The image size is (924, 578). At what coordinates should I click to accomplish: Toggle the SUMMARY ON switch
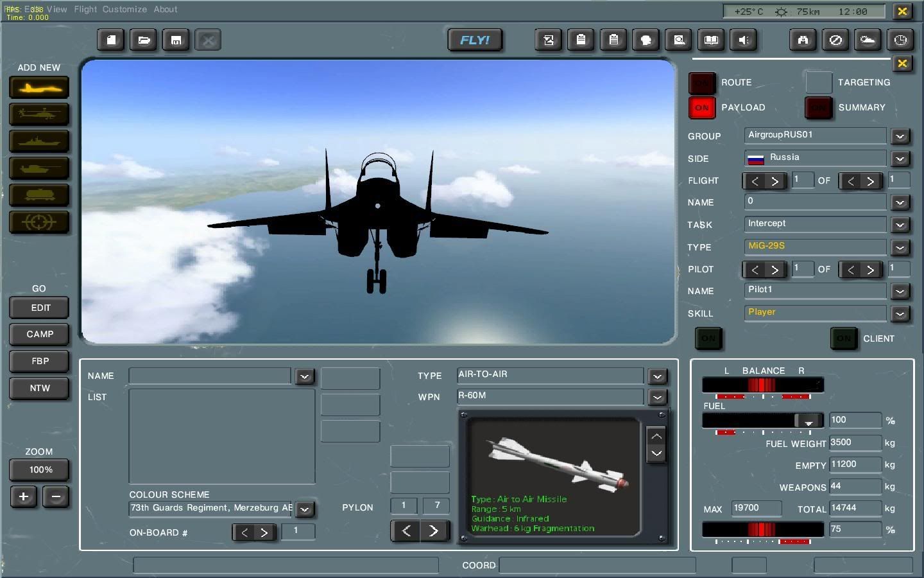point(819,108)
